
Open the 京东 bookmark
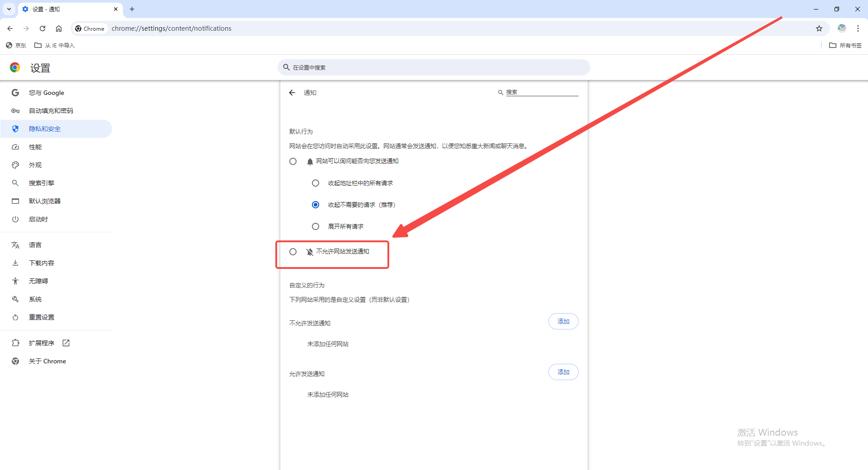(16, 45)
